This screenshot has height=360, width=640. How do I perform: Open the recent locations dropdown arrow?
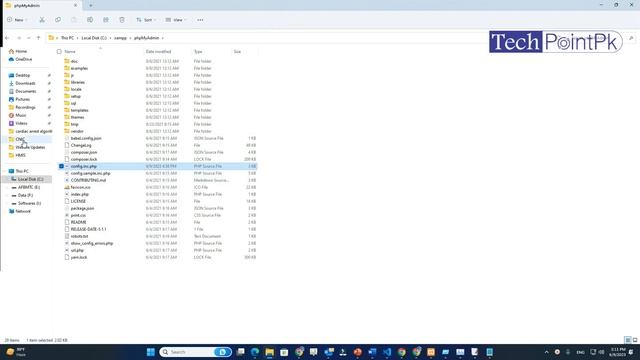click(x=29, y=38)
